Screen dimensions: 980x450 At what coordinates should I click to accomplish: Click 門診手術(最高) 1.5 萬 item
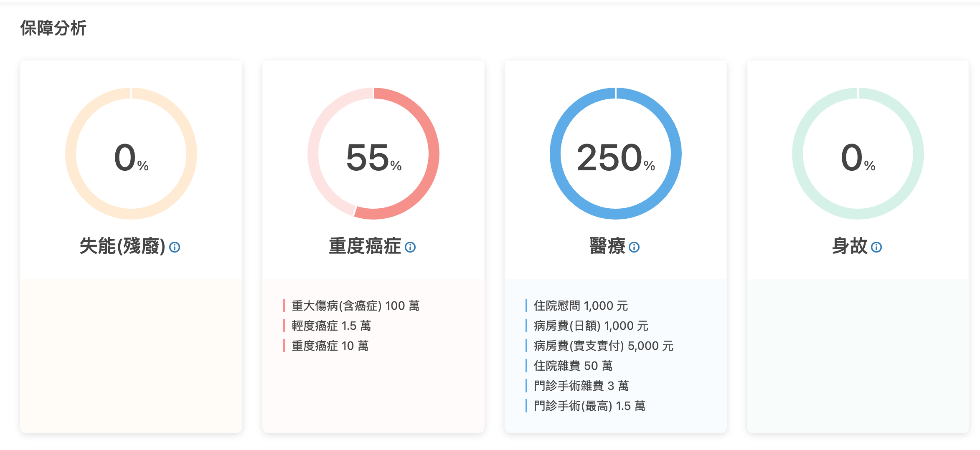point(589,406)
